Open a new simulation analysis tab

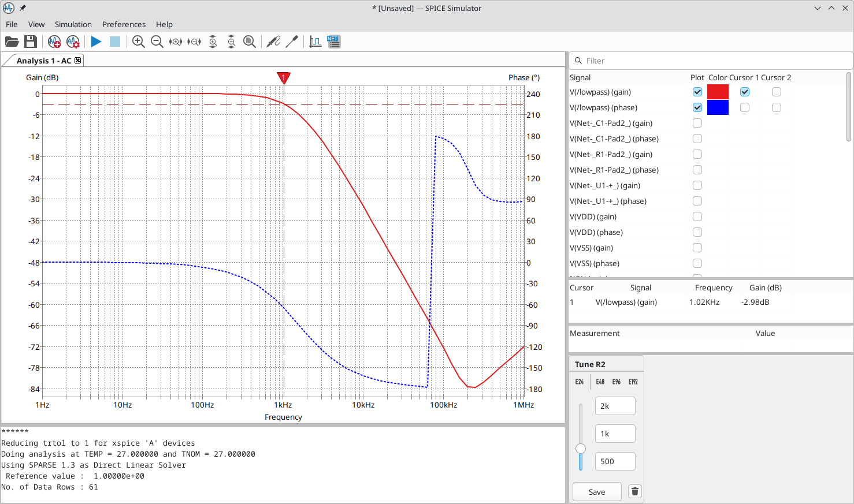(54, 42)
